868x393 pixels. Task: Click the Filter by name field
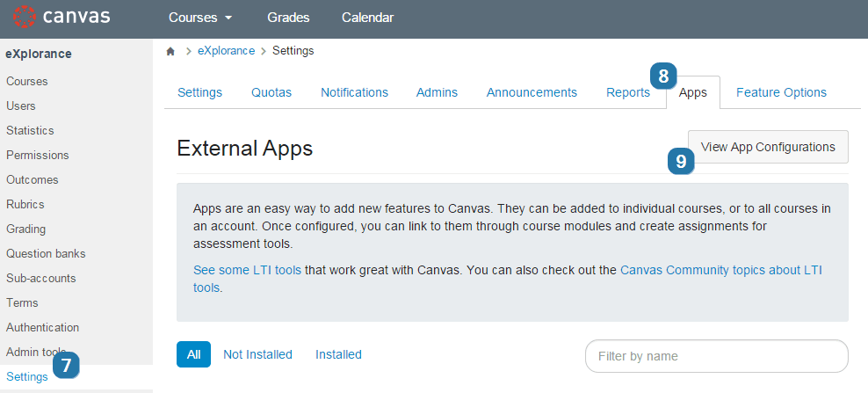[x=716, y=356]
